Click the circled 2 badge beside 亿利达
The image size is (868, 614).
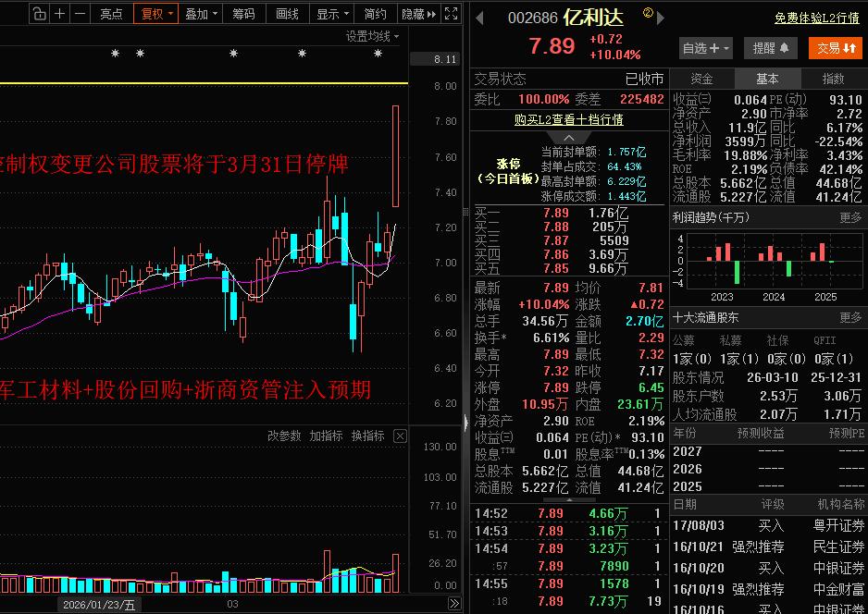click(x=648, y=12)
